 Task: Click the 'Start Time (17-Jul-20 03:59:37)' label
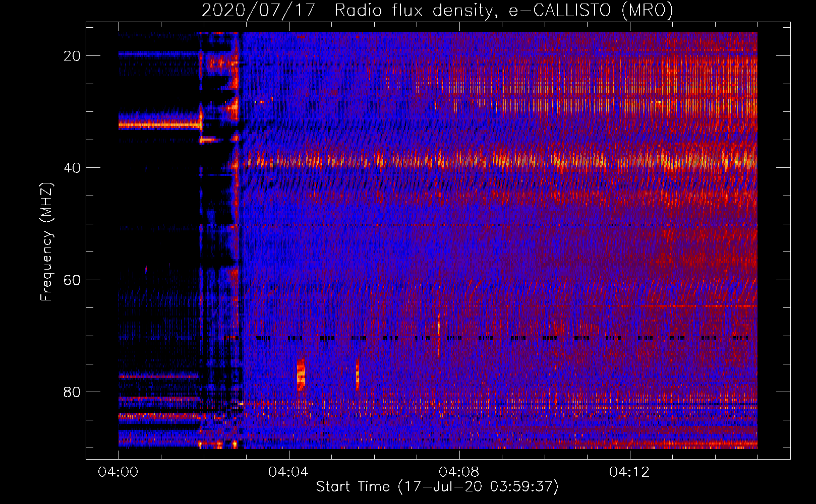click(437, 487)
